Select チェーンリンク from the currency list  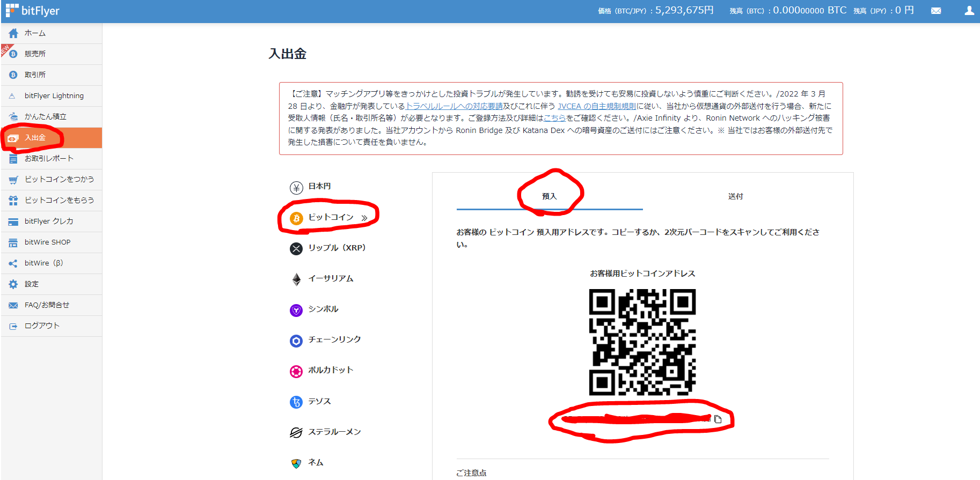pos(334,339)
